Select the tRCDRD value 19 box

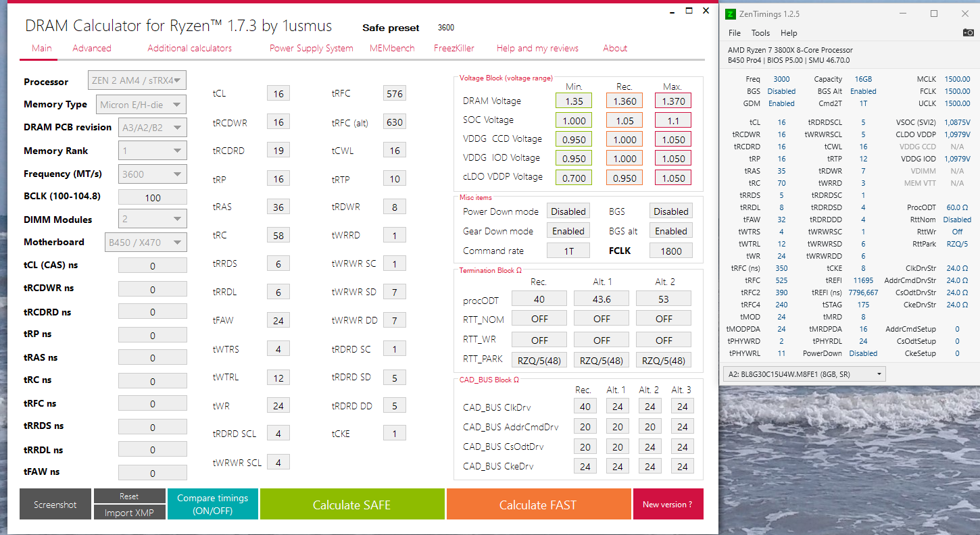[278, 151]
